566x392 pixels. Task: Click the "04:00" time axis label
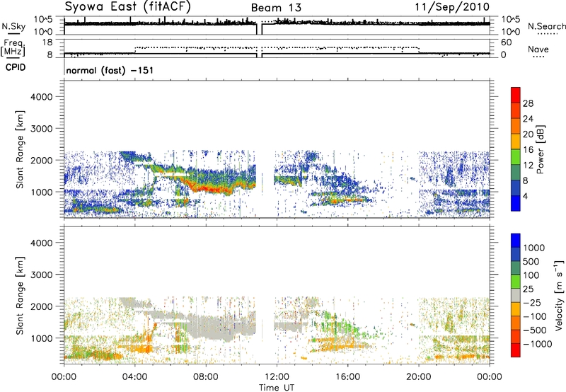tap(135, 377)
